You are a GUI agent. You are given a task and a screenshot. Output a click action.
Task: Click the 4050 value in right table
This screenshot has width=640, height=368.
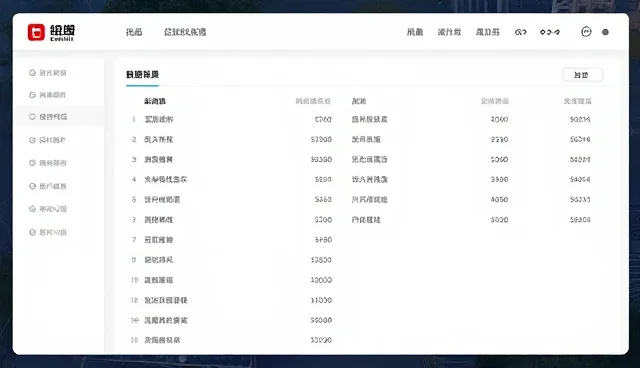click(x=499, y=200)
